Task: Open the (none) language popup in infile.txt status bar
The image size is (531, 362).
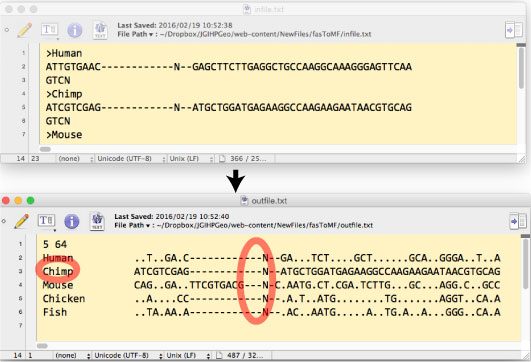Action: click(x=75, y=158)
